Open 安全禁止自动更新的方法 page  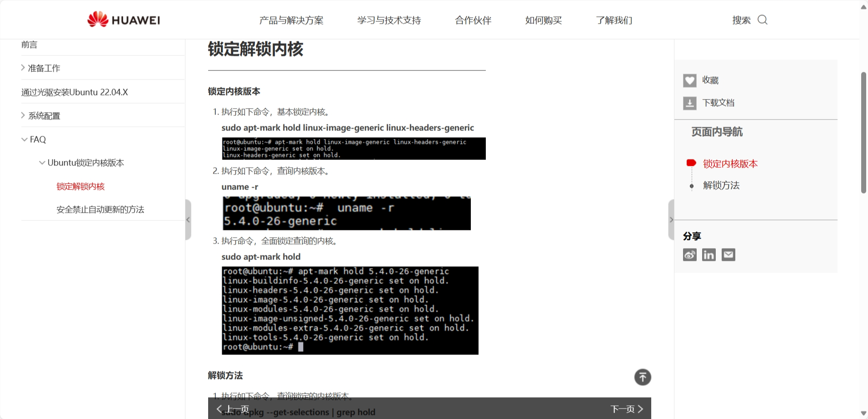click(x=100, y=209)
